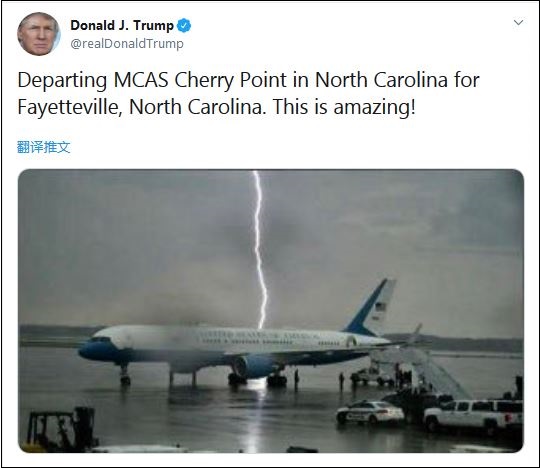Click the American flag on airplane tail

380,306
